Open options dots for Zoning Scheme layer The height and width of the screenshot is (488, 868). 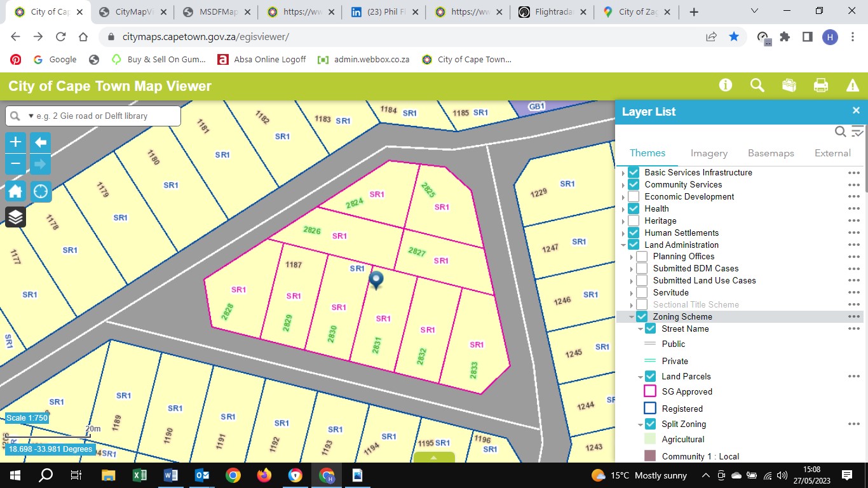point(853,316)
